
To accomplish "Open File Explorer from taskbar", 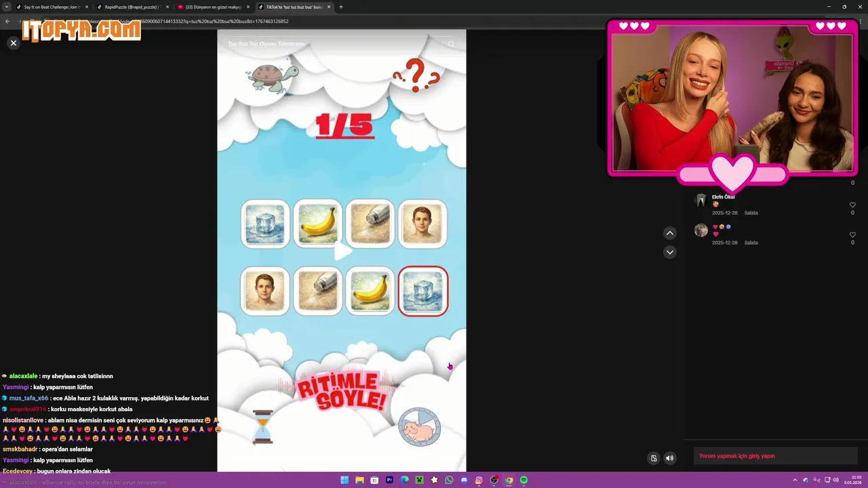I will click(x=359, y=480).
